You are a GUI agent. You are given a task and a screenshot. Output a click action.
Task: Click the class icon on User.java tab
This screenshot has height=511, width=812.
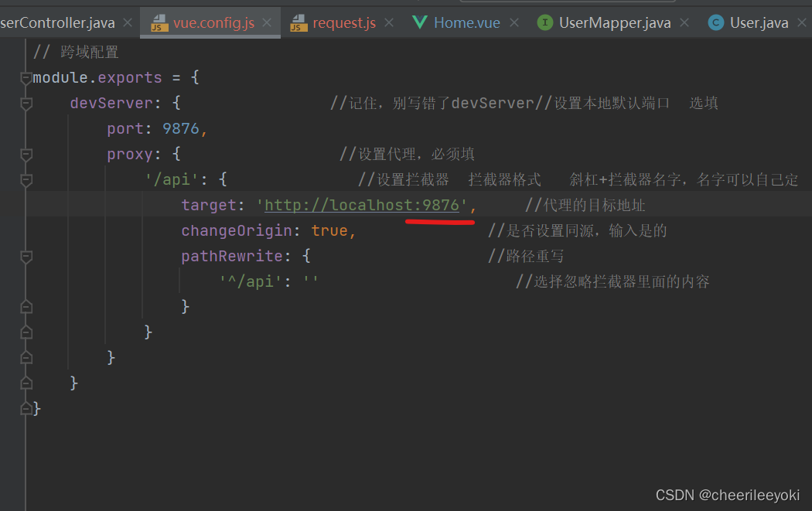point(715,22)
